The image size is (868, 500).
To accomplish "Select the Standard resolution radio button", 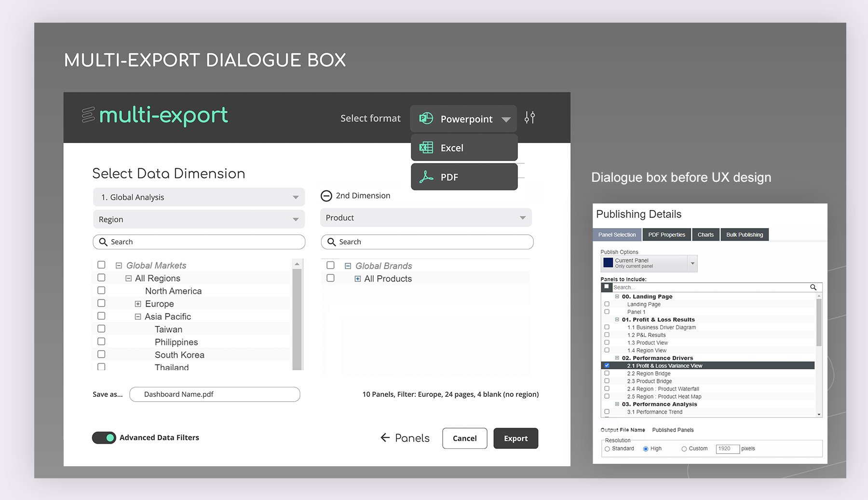I will pyautogui.click(x=607, y=449).
